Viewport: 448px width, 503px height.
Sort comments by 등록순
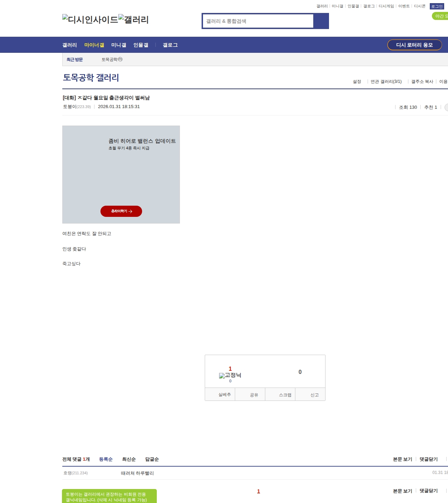(x=106, y=459)
